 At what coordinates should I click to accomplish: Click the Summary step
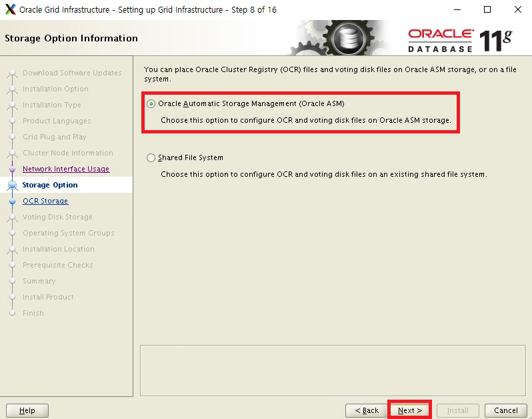[39, 281]
